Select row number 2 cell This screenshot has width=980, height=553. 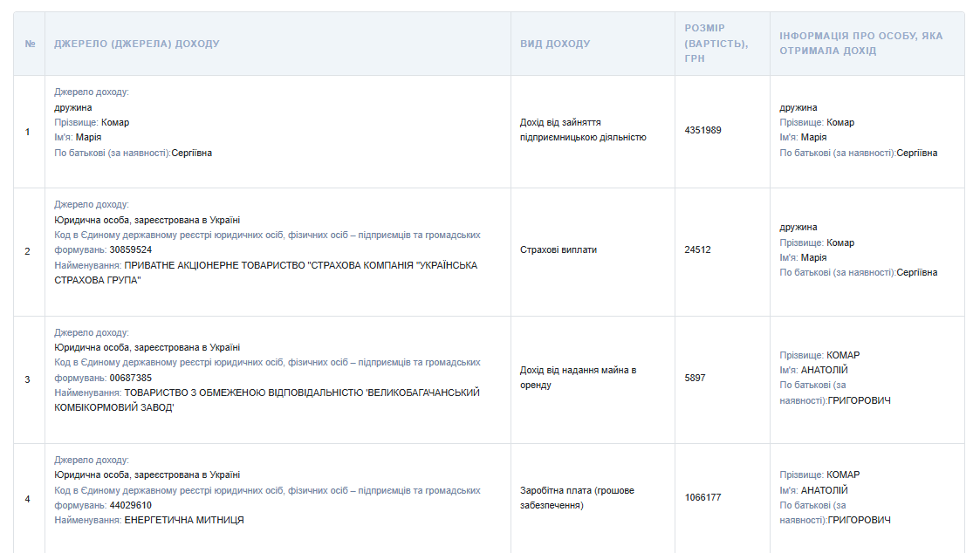(x=30, y=252)
